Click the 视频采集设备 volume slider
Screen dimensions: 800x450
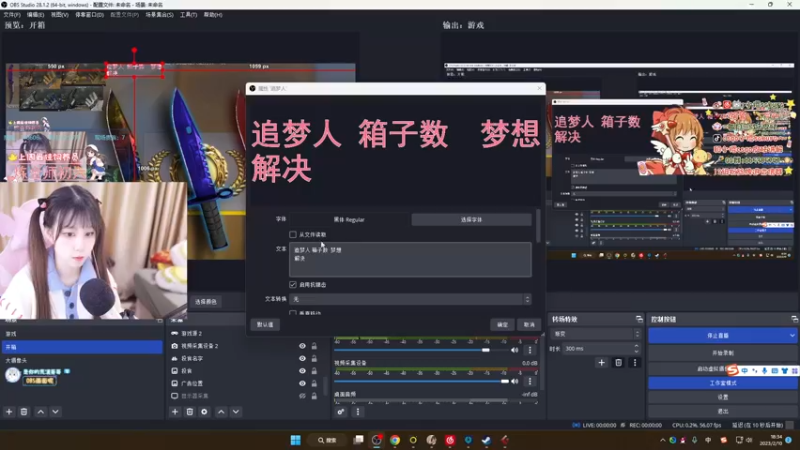(x=422, y=381)
